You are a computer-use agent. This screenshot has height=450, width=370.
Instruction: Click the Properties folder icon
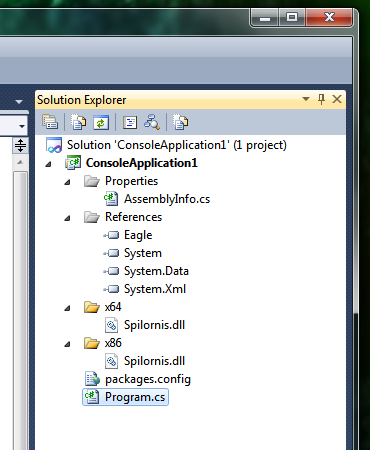point(92,181)
